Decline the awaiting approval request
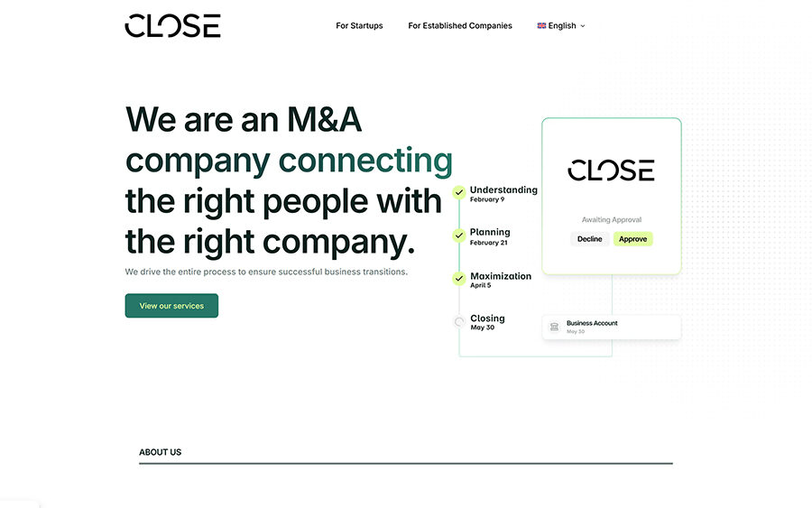Image resolution: width=812 pixels, height=508 pixels. [589, 239]
